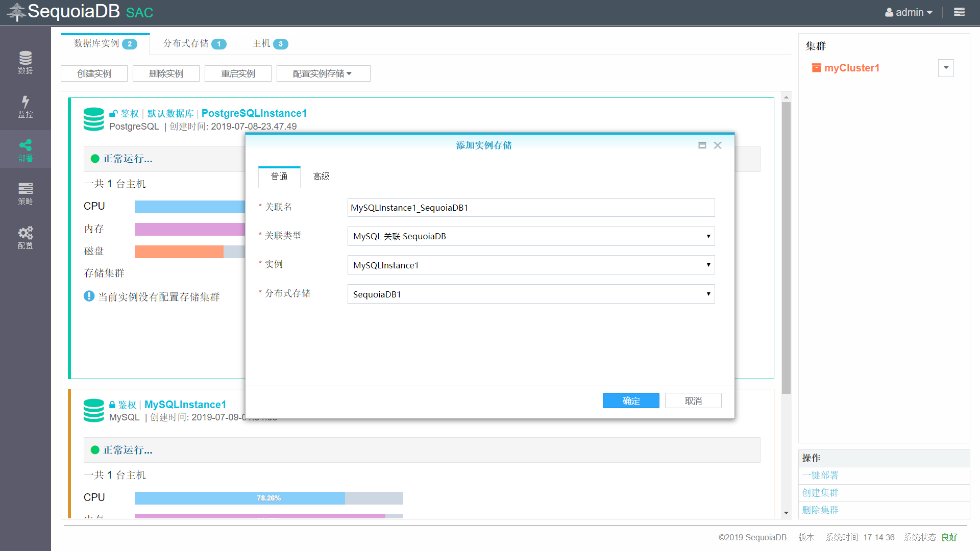The height and width of the screenshot is (551, 980).
Task: Click the SequoiaDB tree logo
Action: [16, 12]
